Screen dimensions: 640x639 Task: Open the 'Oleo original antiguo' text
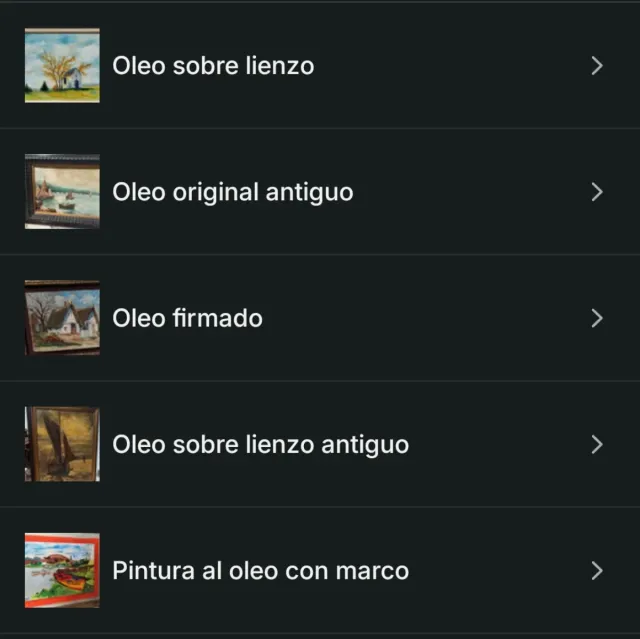point(232,192)
